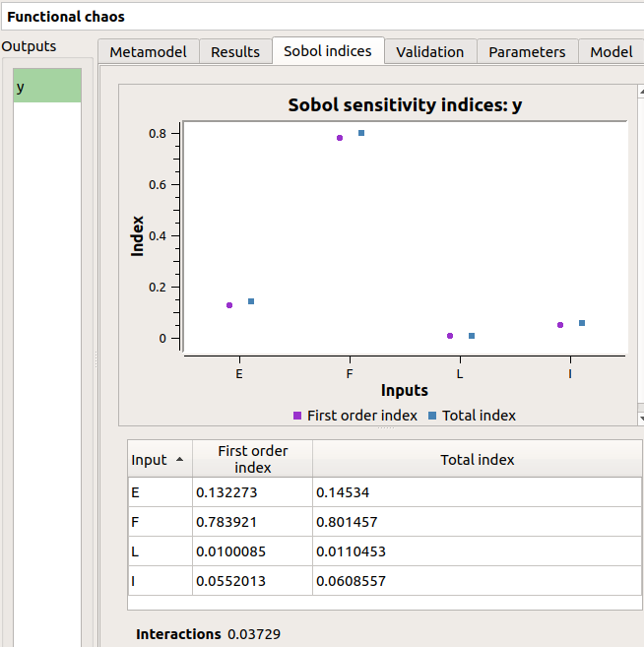Viewport: 644px width, 647px height.
Task: Show the Parameters tab
Action: coord(527,52)
